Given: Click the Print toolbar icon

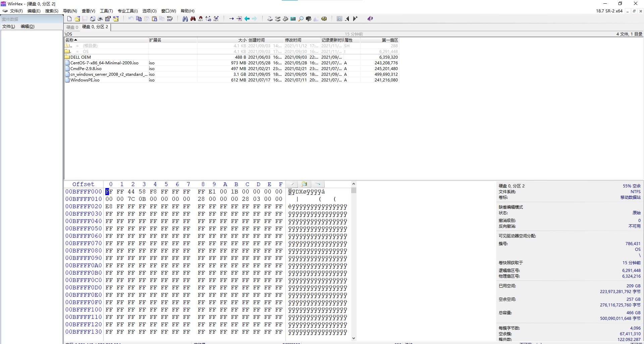Looking at the screenshot, I should (100, 19).
